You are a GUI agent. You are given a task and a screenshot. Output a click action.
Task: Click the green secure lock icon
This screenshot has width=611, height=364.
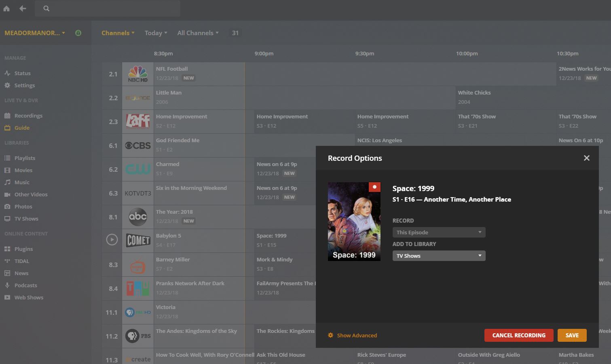[x=78, y=33]
